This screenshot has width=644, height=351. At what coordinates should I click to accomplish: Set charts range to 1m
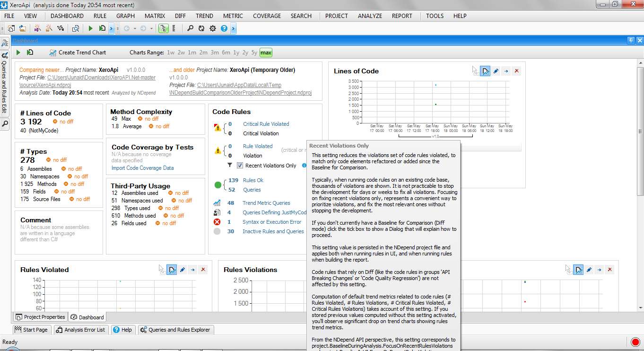(192, 53)
